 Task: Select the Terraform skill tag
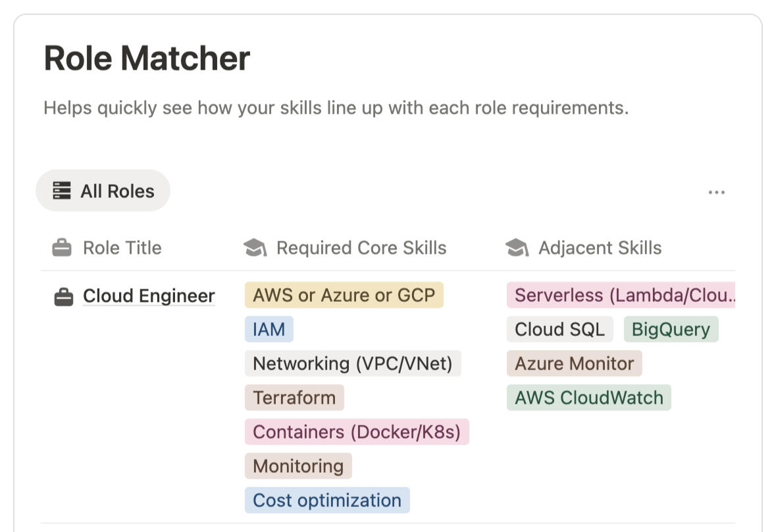[294, 398]
